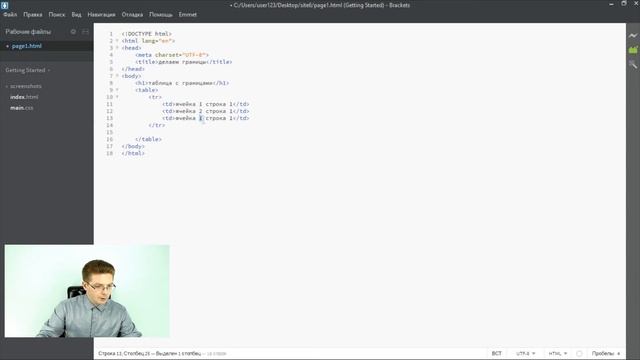
Task: Open the Помощь menu
Action: coord(161,14)
